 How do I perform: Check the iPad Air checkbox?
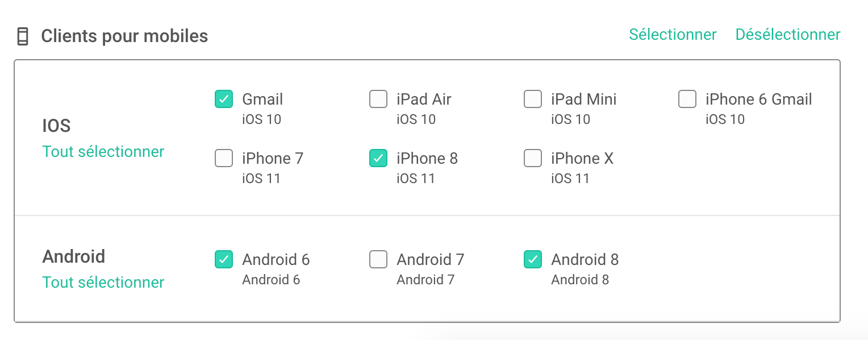click(x=378, y=99)
